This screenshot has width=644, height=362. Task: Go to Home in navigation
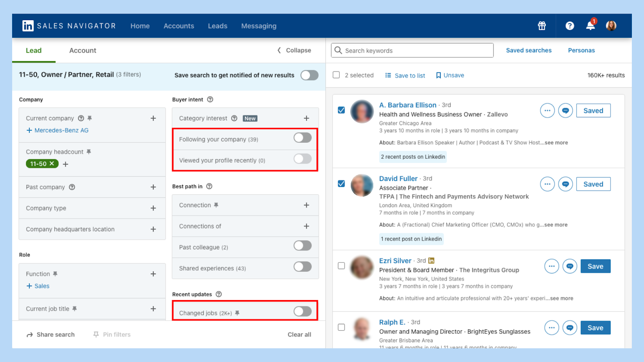coord(140,26)
